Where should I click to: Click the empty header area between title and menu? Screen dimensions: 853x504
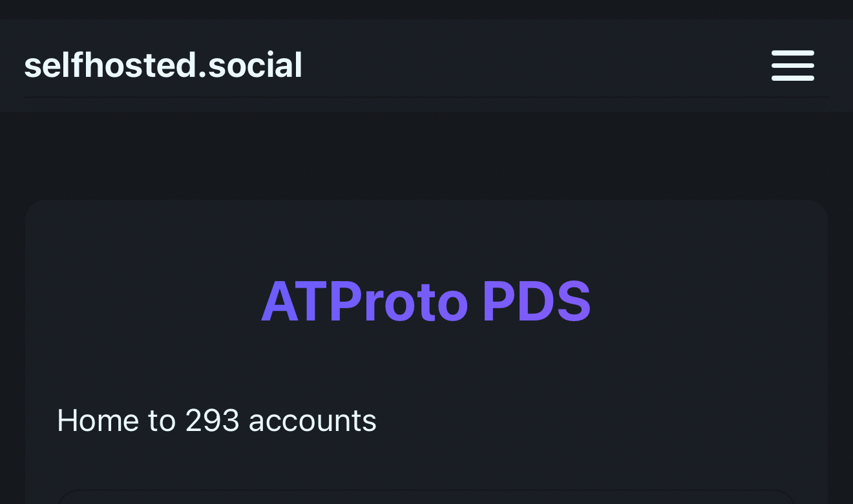coord(536,65)
